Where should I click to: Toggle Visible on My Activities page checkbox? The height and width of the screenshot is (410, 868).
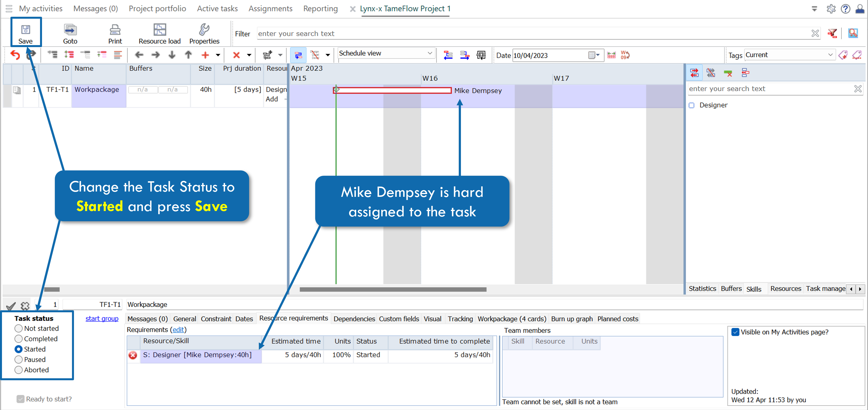click(x=735, y=332)
